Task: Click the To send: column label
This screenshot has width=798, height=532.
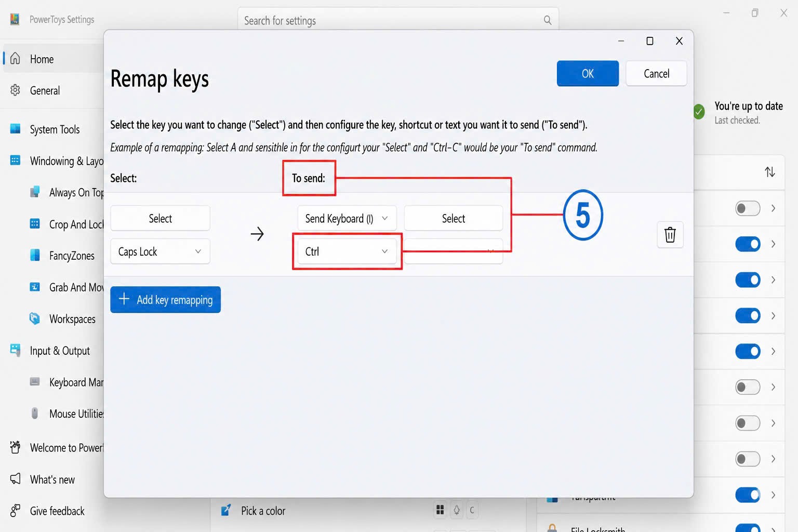Action: 309,178
